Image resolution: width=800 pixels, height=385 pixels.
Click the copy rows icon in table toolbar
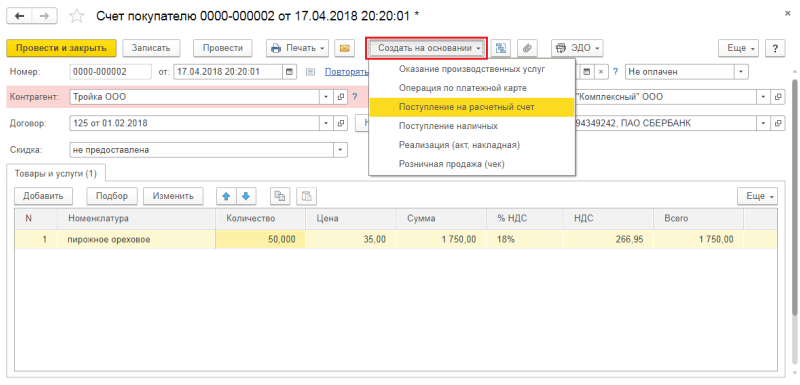tap(280, 196)
